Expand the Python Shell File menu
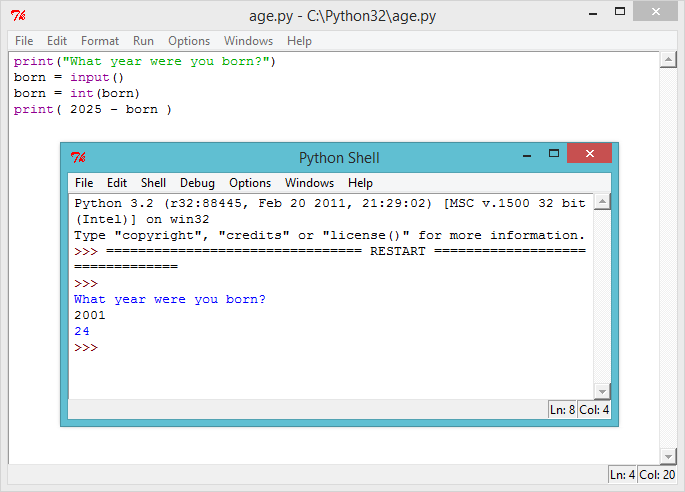Screen dimensions: 685x492 coord(84,183)
